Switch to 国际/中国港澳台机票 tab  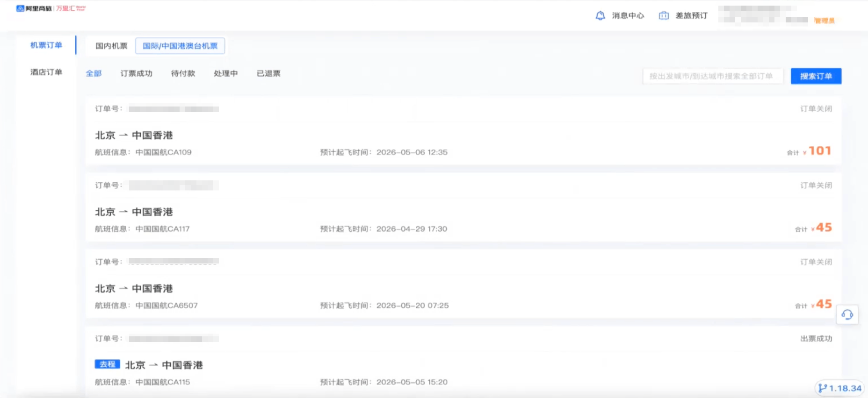[180, 46]
